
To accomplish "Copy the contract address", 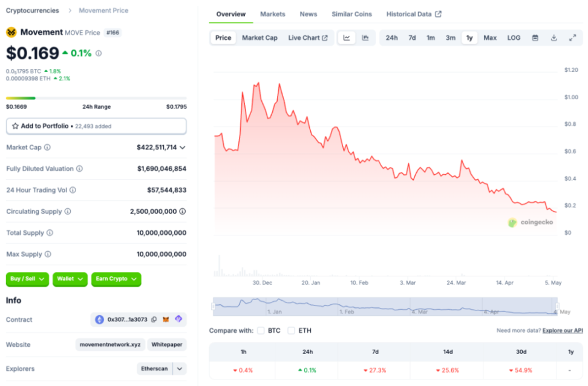I will (x=154, y=319).
